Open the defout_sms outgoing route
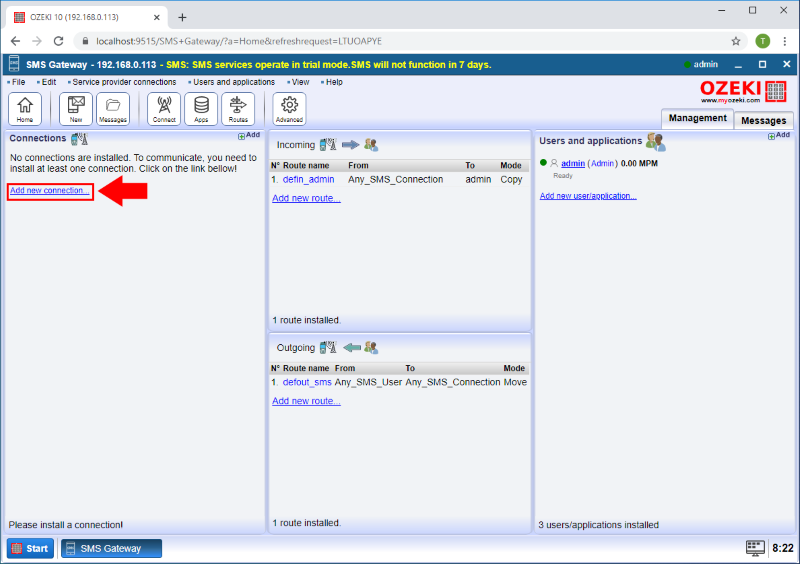800x564 pixels. 307,382
